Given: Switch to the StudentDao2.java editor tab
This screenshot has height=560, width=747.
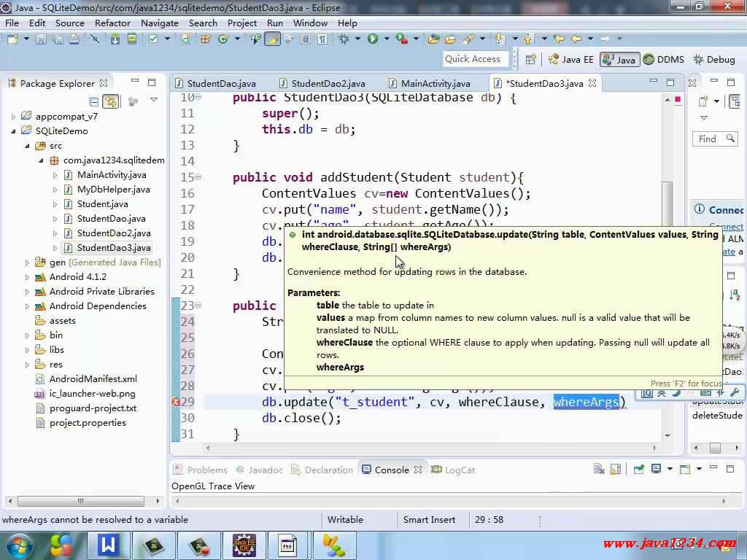Looking at the screenshot, I should coord(323,83).
